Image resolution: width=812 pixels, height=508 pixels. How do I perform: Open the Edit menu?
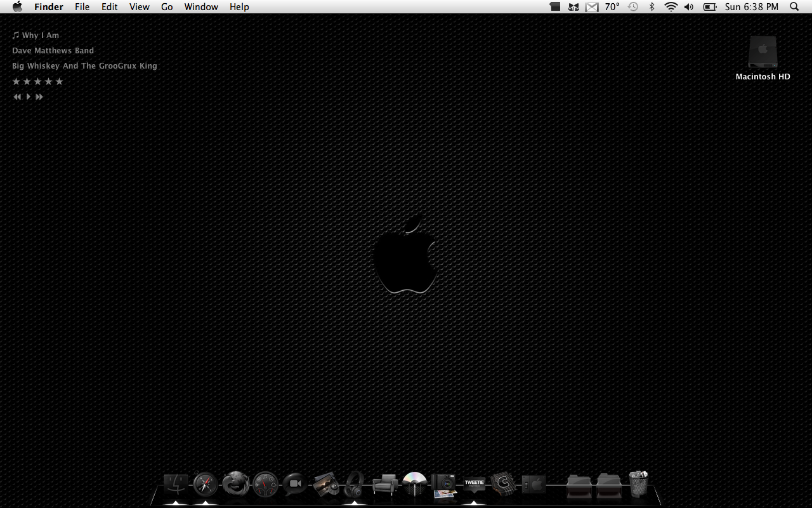pyautogui.click(x=110, y=7)
